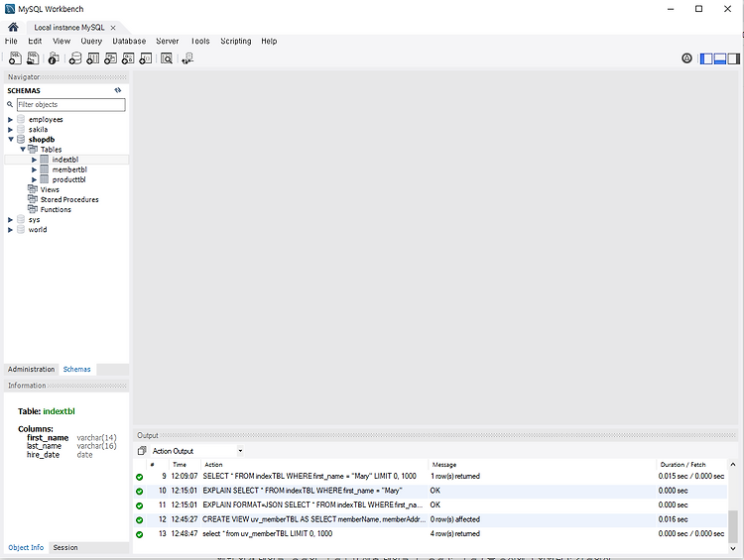The width and height of the screenshot is (744, 560).
Task: Click indextbl table icon
Action: pyautogui.click(x=44, y=160)
